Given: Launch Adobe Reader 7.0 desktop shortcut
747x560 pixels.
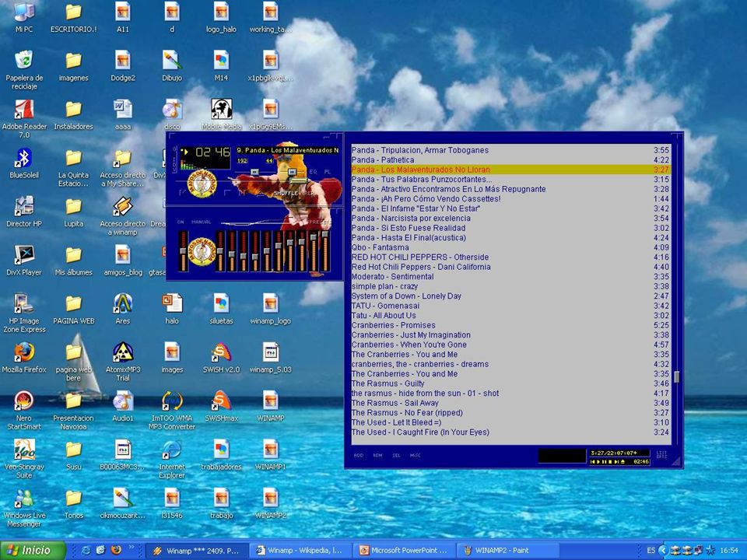Looking at the screenshot, I should coord(24,118).
